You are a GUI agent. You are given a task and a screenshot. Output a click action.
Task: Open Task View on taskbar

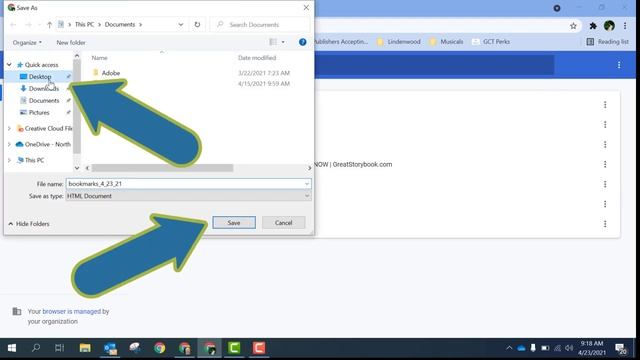[x=60, y=348]
